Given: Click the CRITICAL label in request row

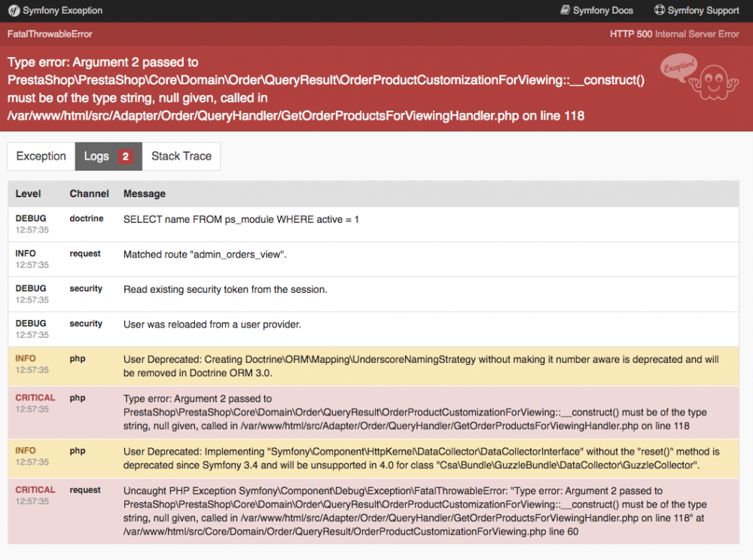Looking at the screenshot, I should tap(35, 490).
